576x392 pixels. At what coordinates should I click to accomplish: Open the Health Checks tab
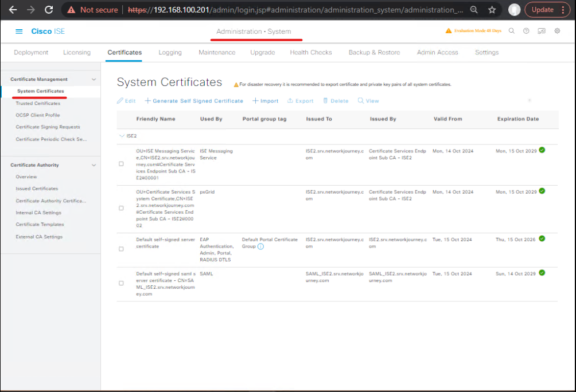pyautogui.click(x=311, y=53)
